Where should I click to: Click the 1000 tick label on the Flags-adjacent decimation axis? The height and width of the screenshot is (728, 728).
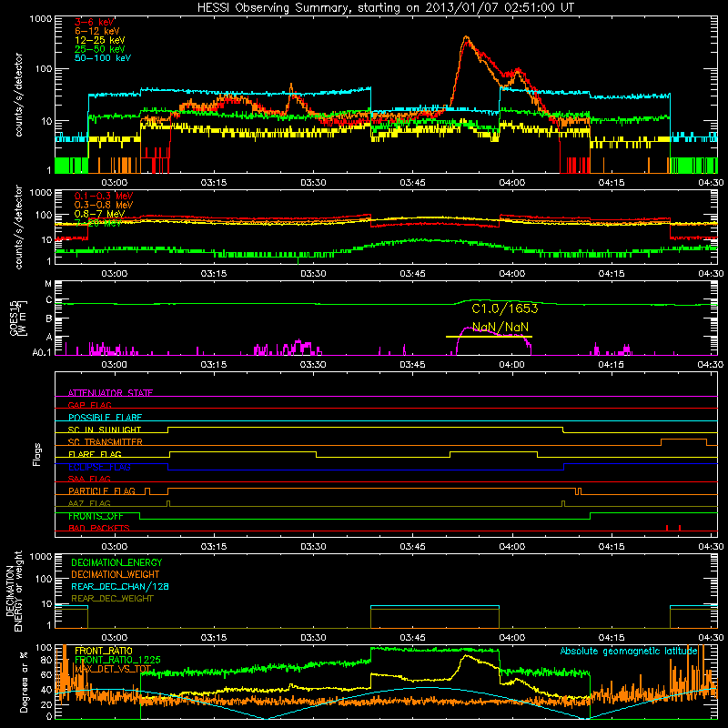(x=41, y=556)
